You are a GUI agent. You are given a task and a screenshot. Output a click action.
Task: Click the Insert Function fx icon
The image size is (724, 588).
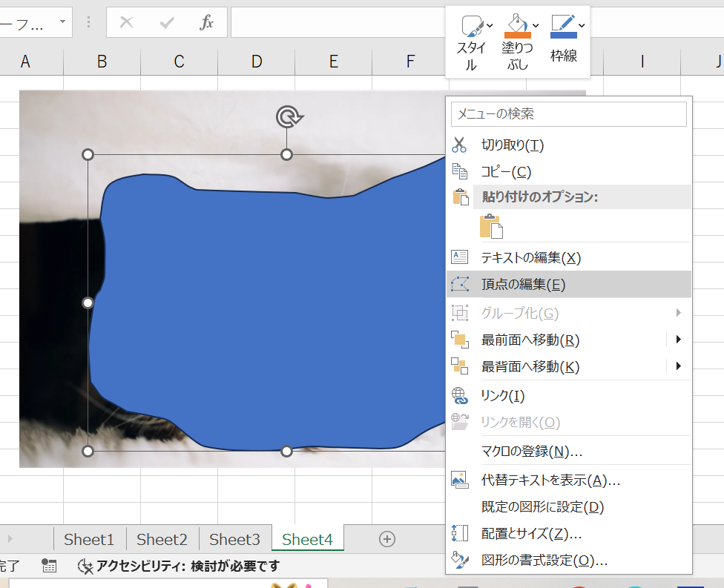(206, 22)
